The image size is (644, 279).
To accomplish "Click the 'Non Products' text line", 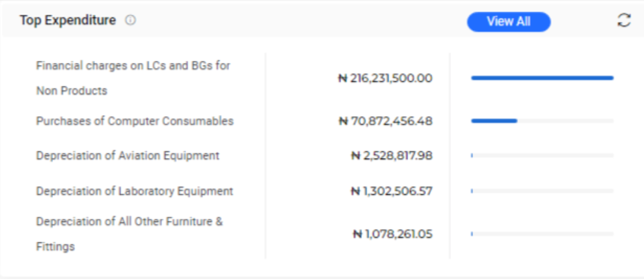I will (x=72, y=91).
